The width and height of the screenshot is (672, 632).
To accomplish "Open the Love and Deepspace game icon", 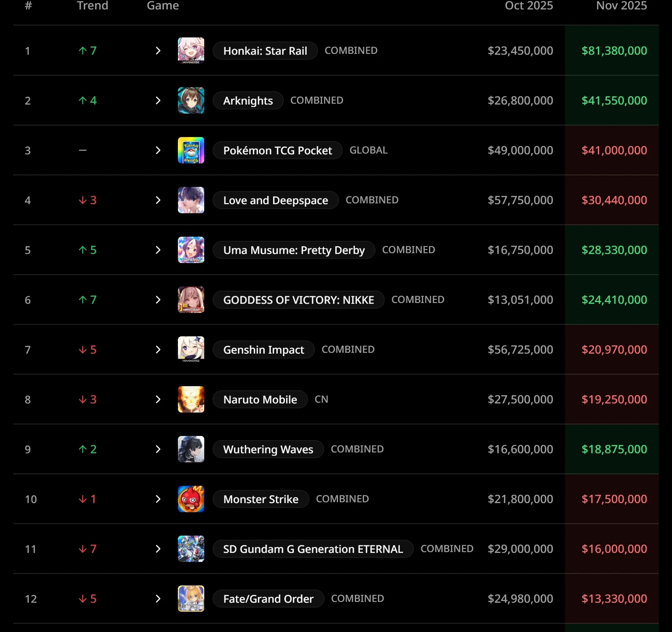I will (191, 200).
